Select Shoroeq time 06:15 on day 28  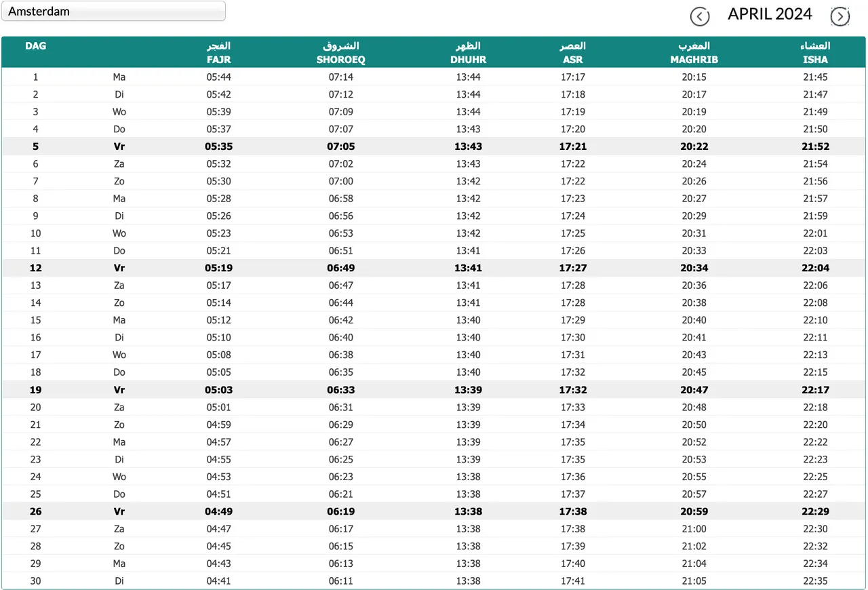click(341, 547)
